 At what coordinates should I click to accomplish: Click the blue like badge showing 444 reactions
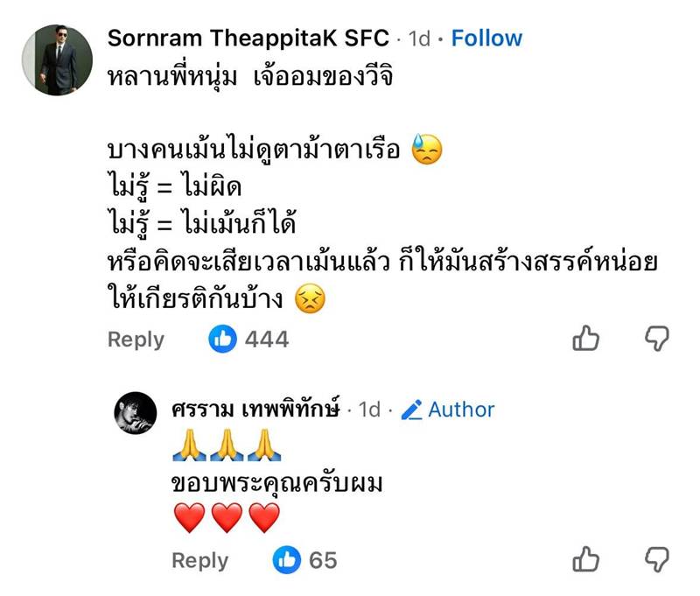click(237, 339)
